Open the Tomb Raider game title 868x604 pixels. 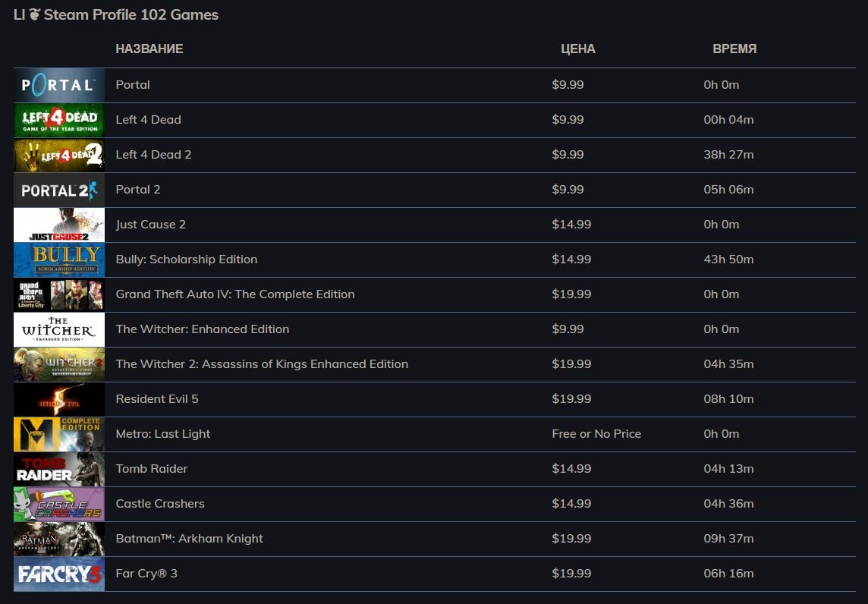point(152,469)
